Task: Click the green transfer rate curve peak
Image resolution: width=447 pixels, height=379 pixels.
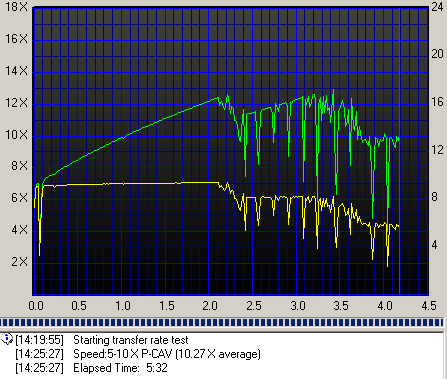Action: pos(333,91)
